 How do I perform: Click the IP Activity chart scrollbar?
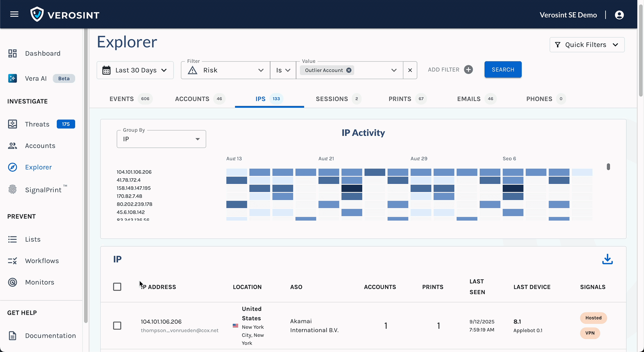pyautogui.click(x=608, y=167)
